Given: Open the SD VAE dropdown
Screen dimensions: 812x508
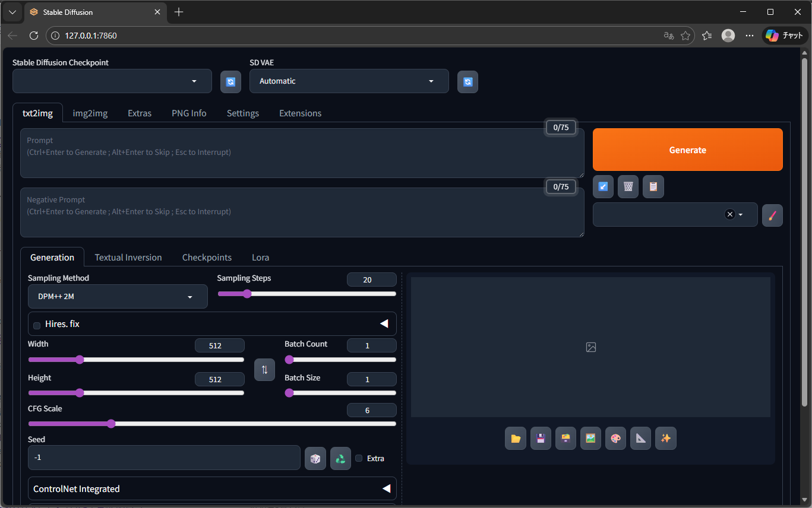Looking at the screenshot, I should tap(349, 81).
